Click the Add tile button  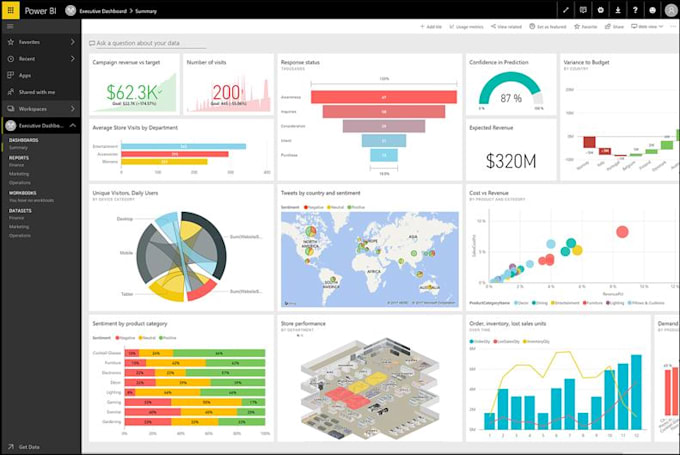point(431,26)
